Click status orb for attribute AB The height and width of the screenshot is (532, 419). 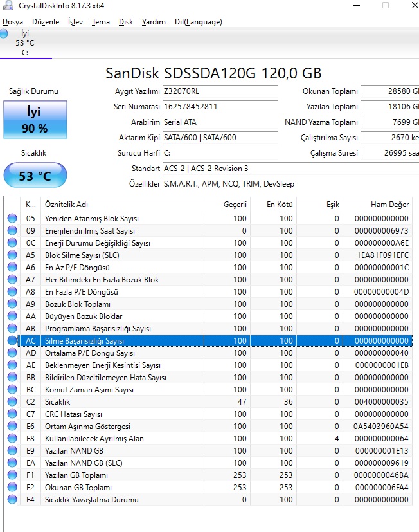coord(12,328)
